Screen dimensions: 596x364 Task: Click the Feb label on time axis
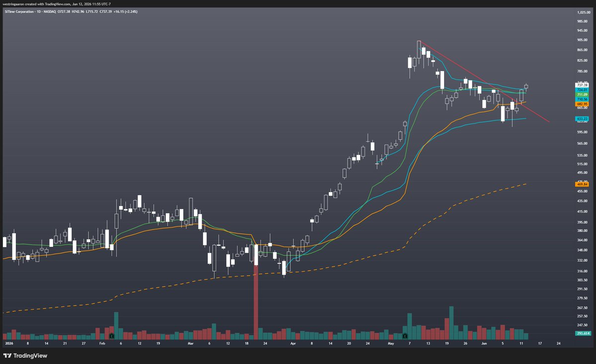(101, 343)
